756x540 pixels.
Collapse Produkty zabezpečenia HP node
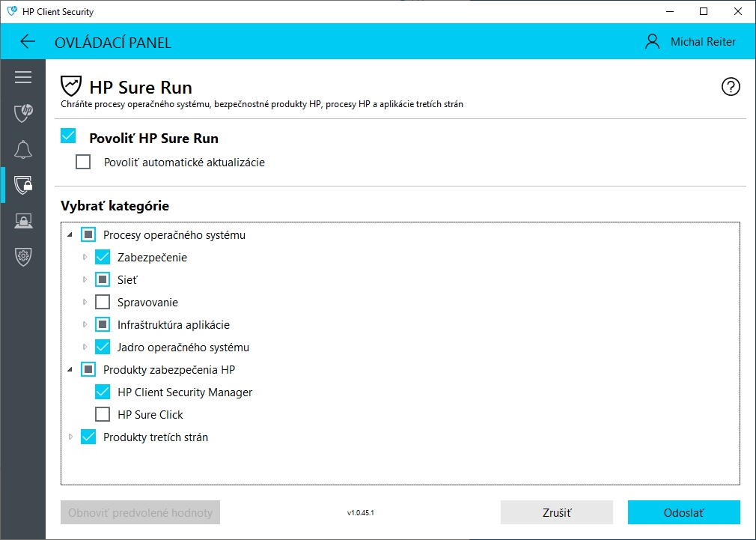(70, 370)
